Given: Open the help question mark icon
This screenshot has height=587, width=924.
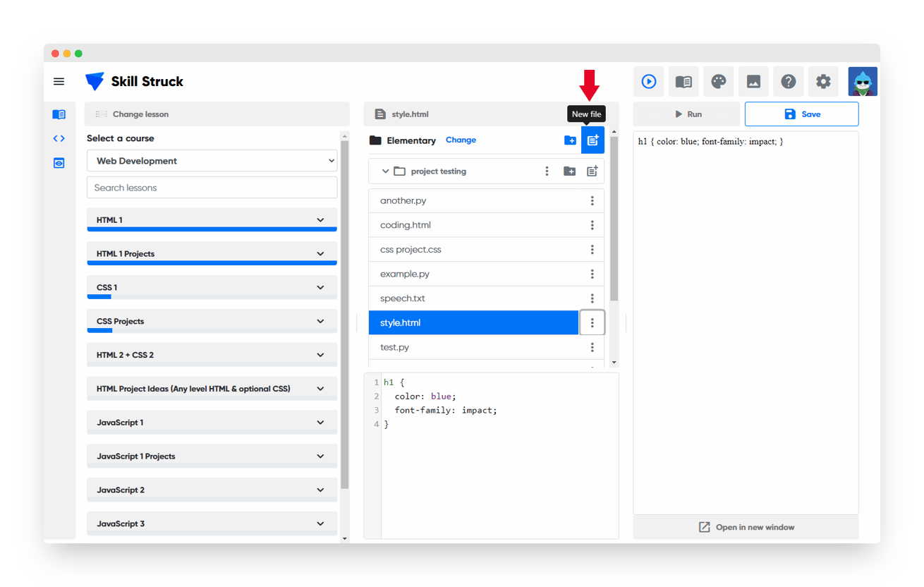Looking at the screenshot, I should click(789, 82).
